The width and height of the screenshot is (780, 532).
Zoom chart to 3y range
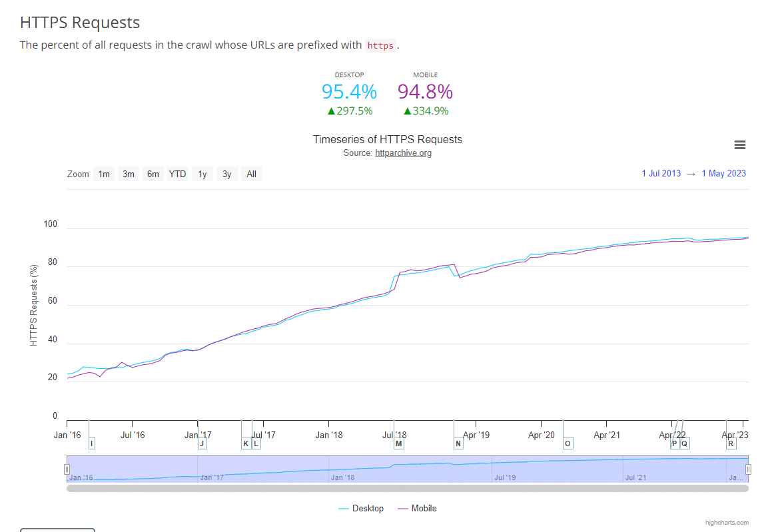226,174
